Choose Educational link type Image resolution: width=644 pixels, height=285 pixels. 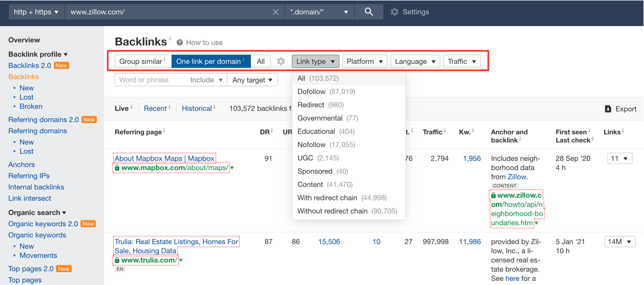pyautogui.click(x=349, y=131)
